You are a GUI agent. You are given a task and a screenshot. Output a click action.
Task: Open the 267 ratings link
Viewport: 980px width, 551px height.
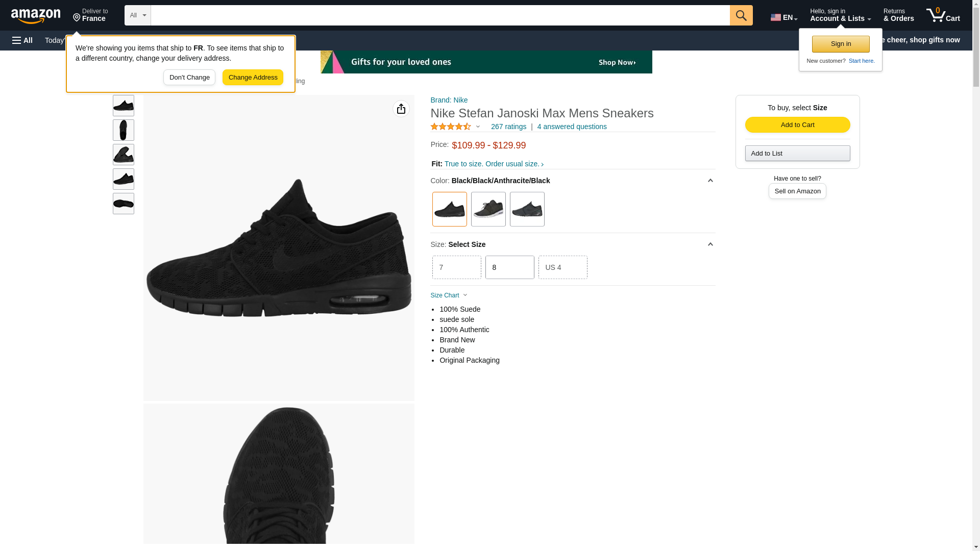(508, 127)
